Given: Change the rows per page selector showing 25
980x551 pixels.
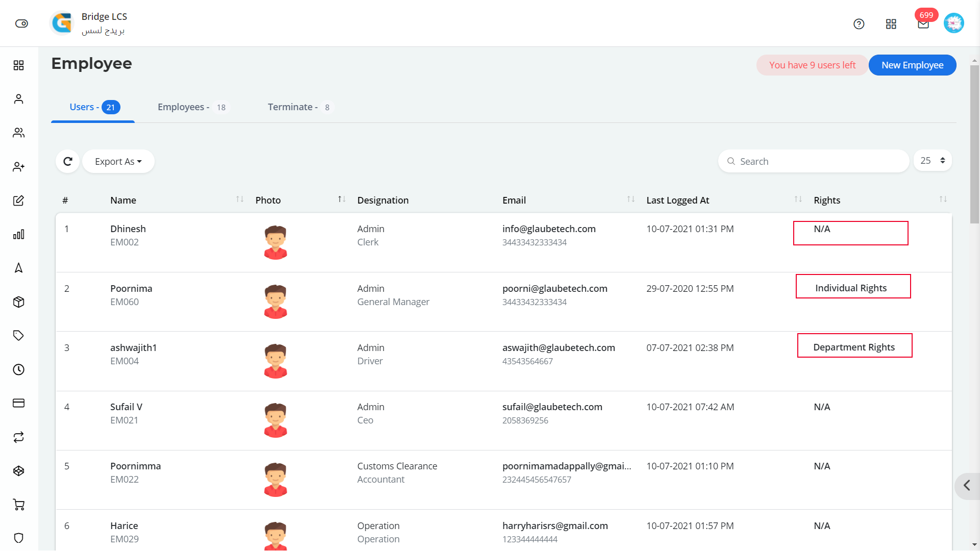Looking at the screenshot, I should (x=933, y=161).
